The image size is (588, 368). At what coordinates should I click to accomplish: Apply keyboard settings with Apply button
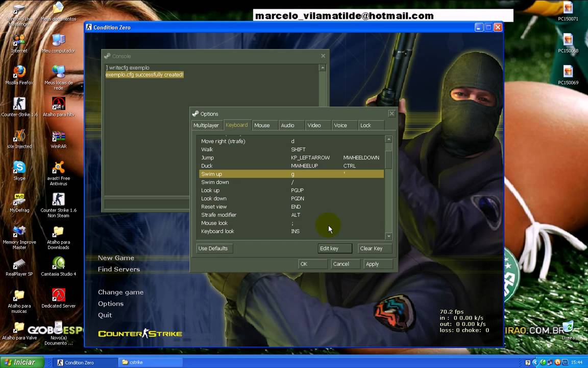pos(378,264)
